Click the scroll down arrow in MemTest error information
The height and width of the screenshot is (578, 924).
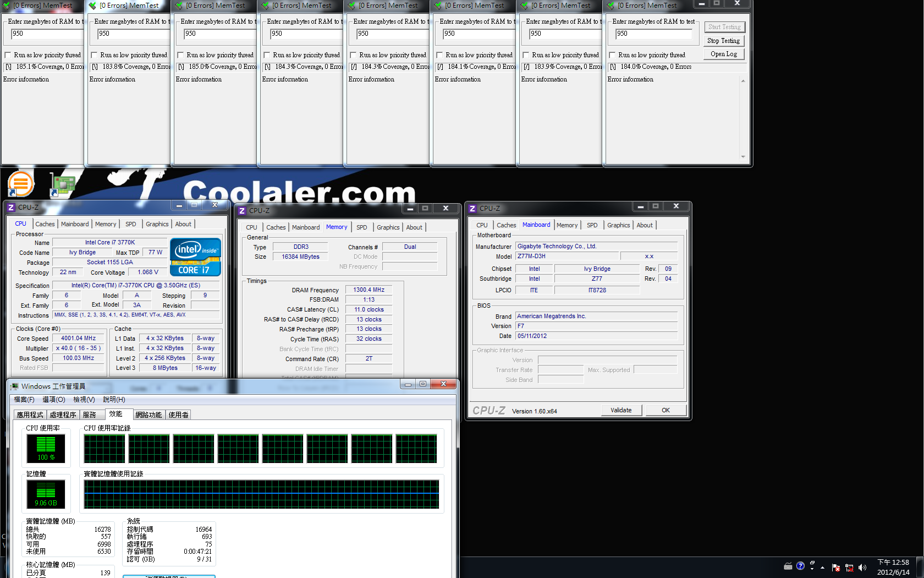click(x=743, y=157)
